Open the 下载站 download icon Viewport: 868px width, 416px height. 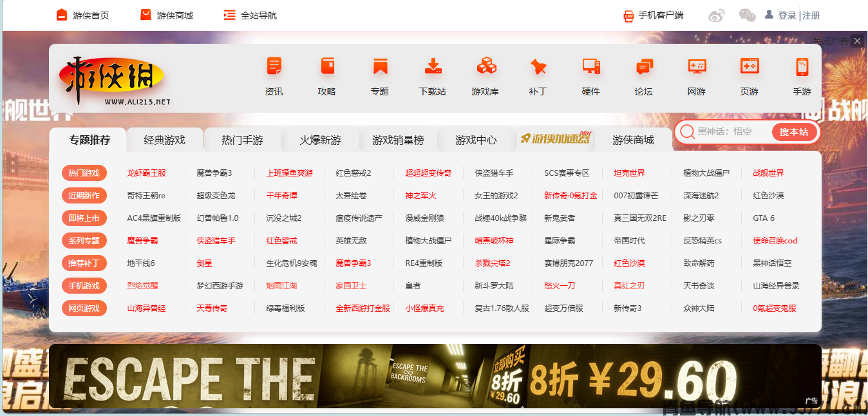click(433, 66)
